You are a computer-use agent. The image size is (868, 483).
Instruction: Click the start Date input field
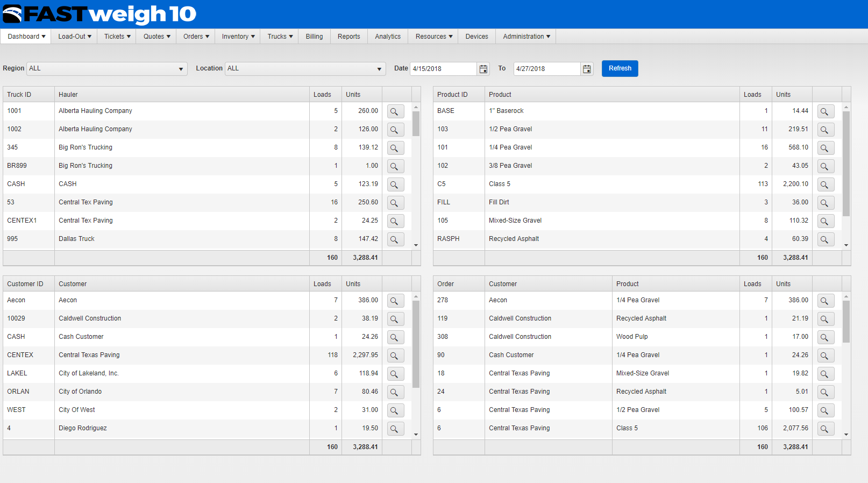click(444, 69)
